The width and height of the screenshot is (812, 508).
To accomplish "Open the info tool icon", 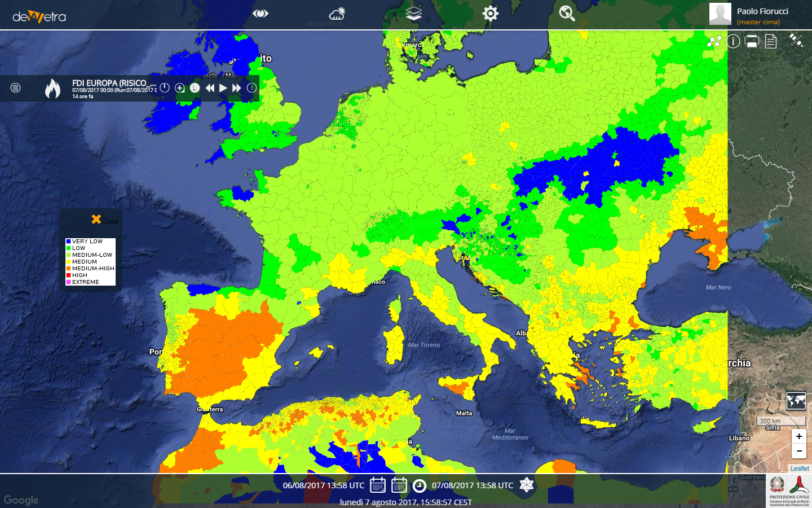I will [x=733, y=41].
